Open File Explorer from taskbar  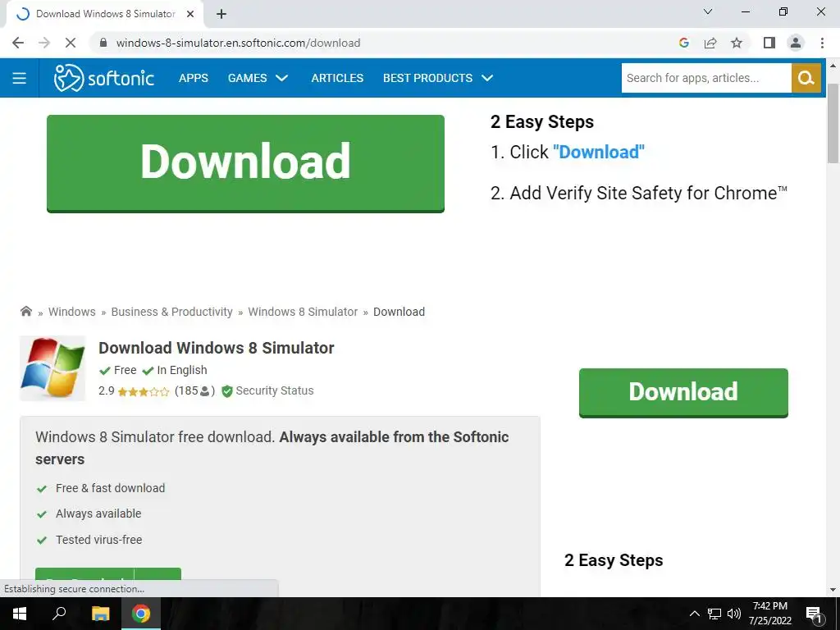tap(100, 614)
